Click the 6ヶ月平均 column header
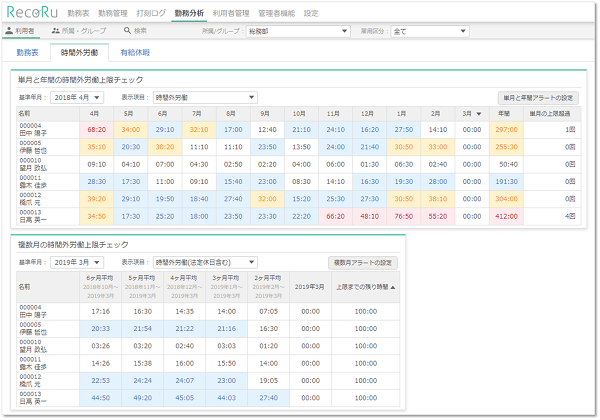 (x=100, y=287)
